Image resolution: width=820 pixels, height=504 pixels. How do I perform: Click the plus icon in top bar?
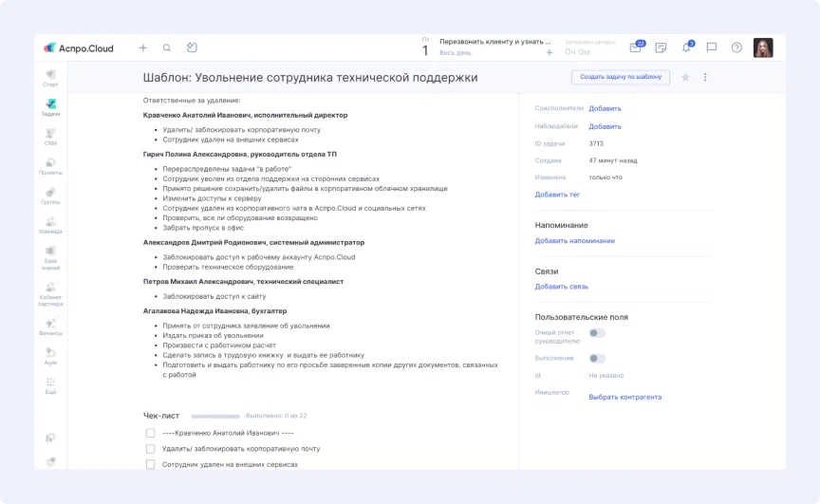143,47
